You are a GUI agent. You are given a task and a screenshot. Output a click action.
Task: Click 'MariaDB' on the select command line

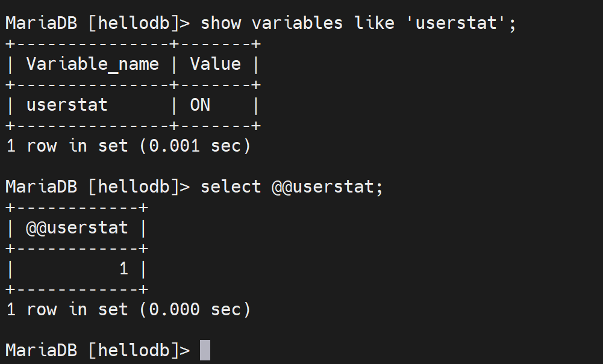[41, 187]
